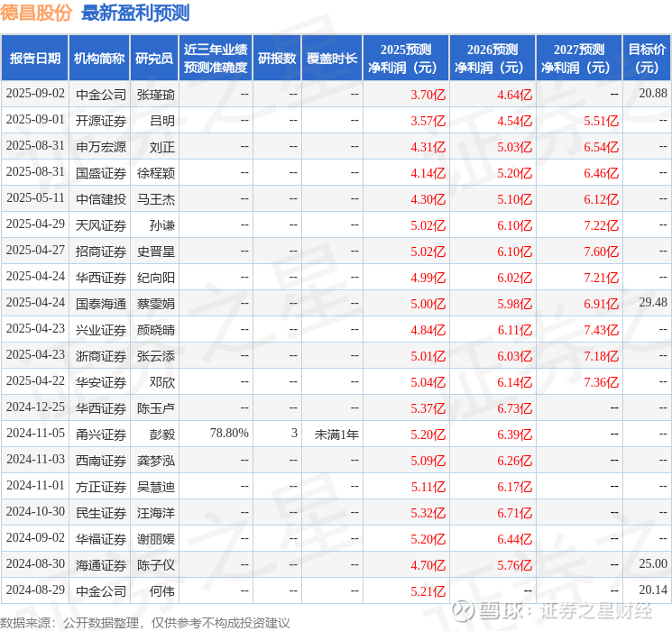Screen dimensions: 672x631
Task: Click 中信建投 institution cell
Action: pos(101,199)
